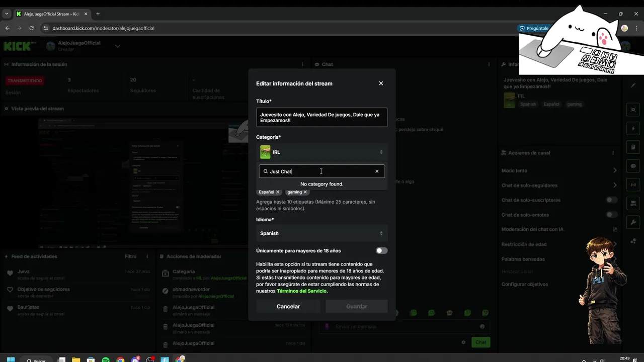Open Acciones de canal three-dot menu

613,153
